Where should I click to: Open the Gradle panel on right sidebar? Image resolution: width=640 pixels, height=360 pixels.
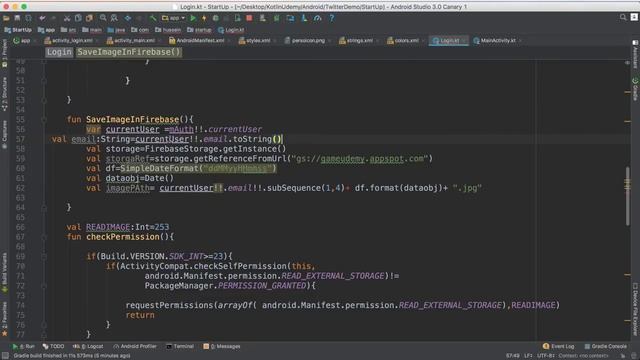pyautogui.click(x=635, y=89)
